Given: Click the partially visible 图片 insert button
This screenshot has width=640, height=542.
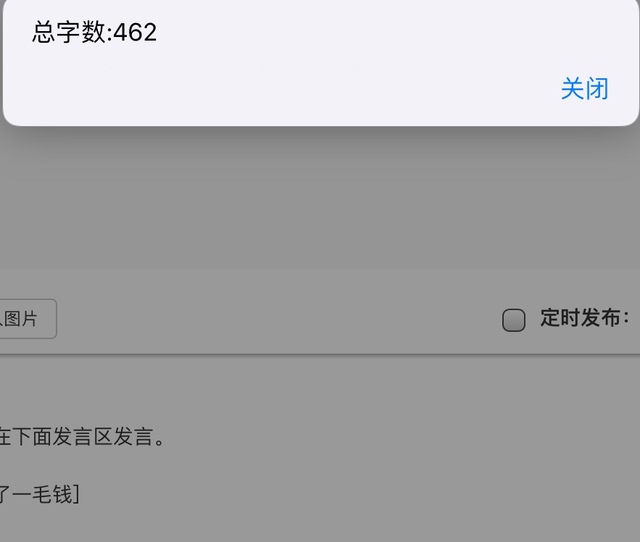Looking at the screenshot, I should coord(27,319).
